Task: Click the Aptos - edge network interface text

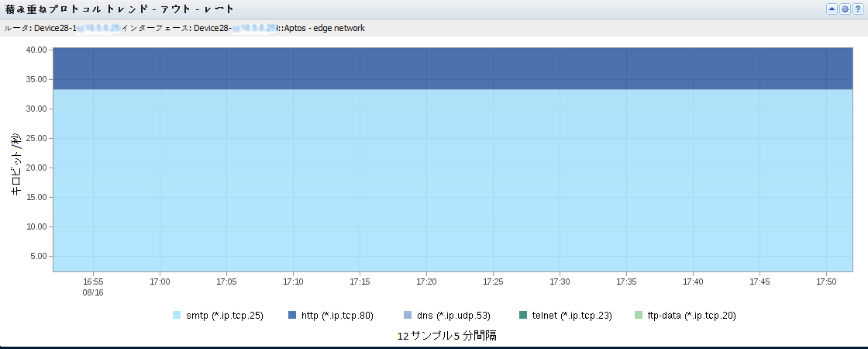Action: coord(325,28)
